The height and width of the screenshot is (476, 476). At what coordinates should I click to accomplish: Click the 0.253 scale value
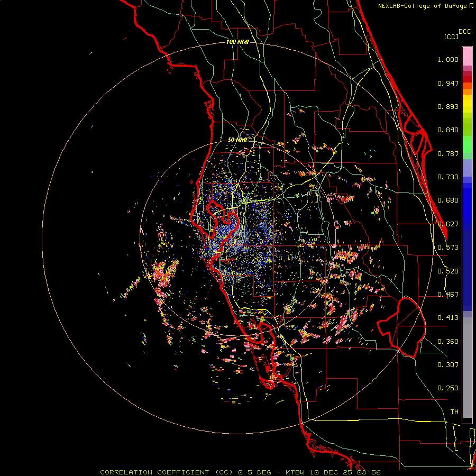pos(448,388)
